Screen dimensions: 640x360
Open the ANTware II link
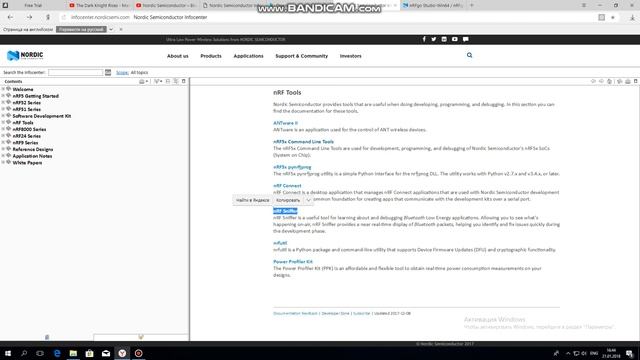(285, 123)
